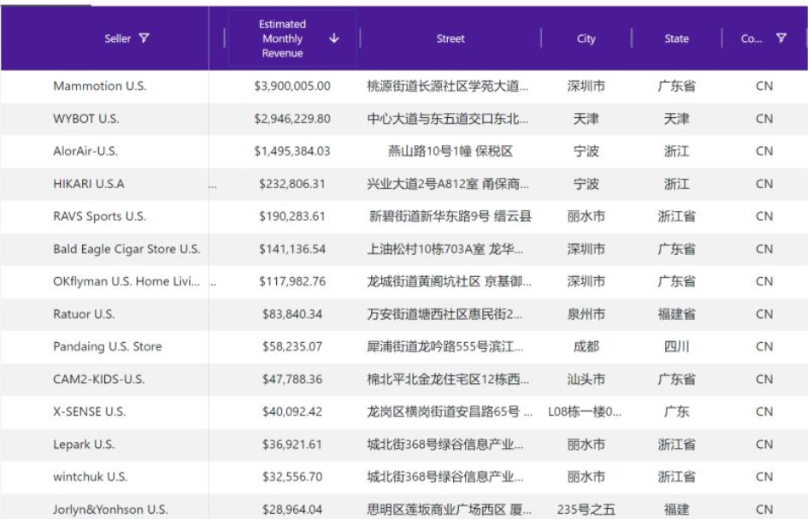Click revenue value $117,982.76
Screen dimensions: 812x525
[x=292, y=281]
